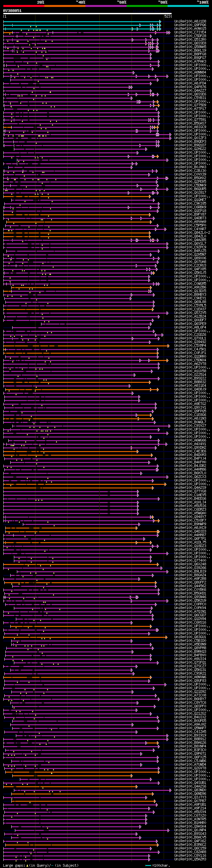
Task: Click the query length value 523
Action: pos(167,16)
